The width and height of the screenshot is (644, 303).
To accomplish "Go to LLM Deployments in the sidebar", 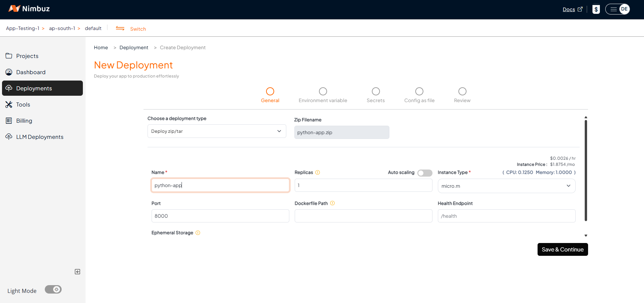I will (x=40, y=137).
